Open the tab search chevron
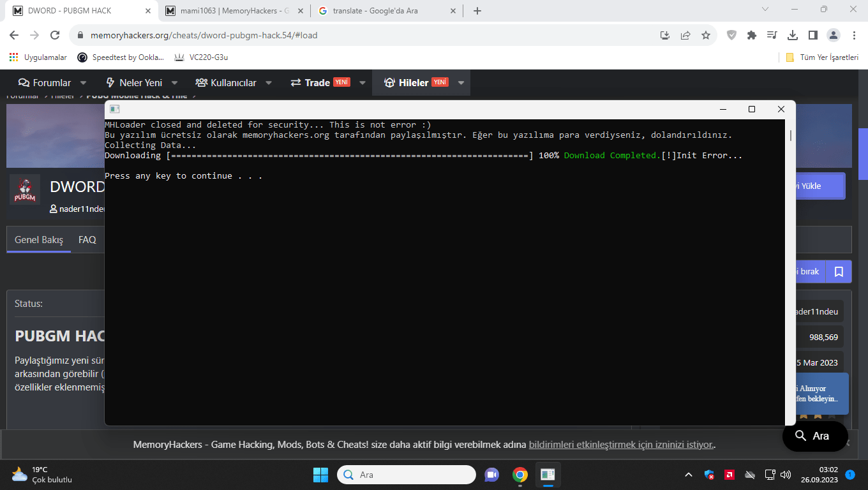868x490 pixels. [x=766, y=9]
